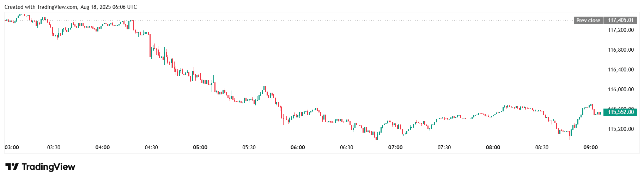Select the 04:30 time axis label

tap(151, 147)
